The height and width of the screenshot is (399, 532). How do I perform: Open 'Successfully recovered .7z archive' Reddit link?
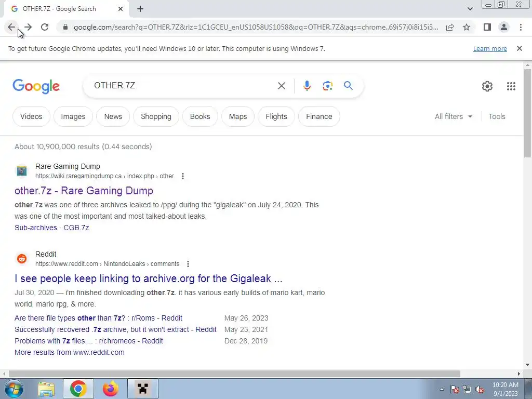(115, 329)
